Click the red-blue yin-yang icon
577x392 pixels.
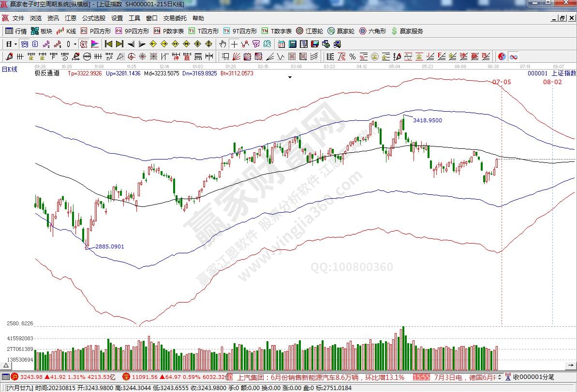(x=502, y=57)
